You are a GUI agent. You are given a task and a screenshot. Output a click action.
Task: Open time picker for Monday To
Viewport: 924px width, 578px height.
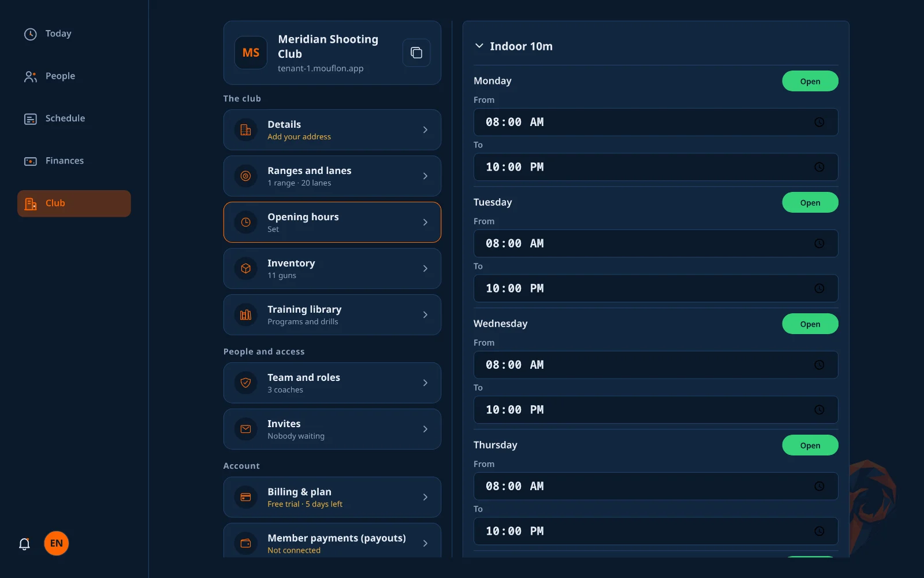tap(819, 167)
